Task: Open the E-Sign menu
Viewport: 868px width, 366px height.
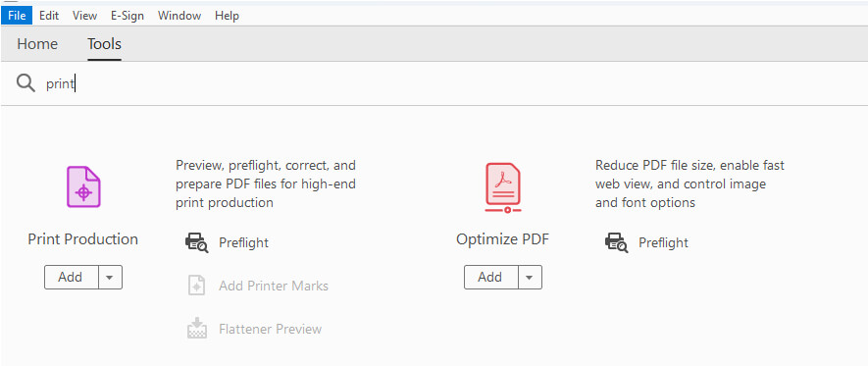Action: [128, 16]
